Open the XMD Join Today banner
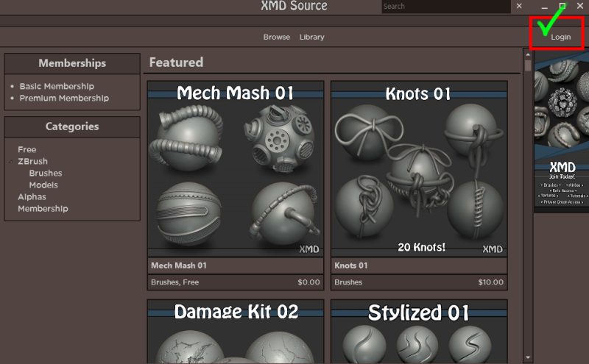The image size is (589, 364). click(x=562, y=132)
